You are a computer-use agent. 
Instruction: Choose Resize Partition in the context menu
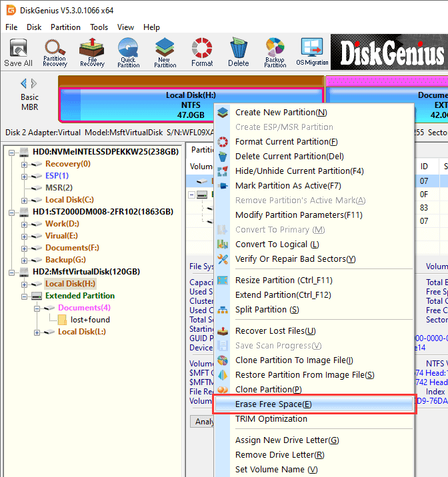(x=283, y=280)
